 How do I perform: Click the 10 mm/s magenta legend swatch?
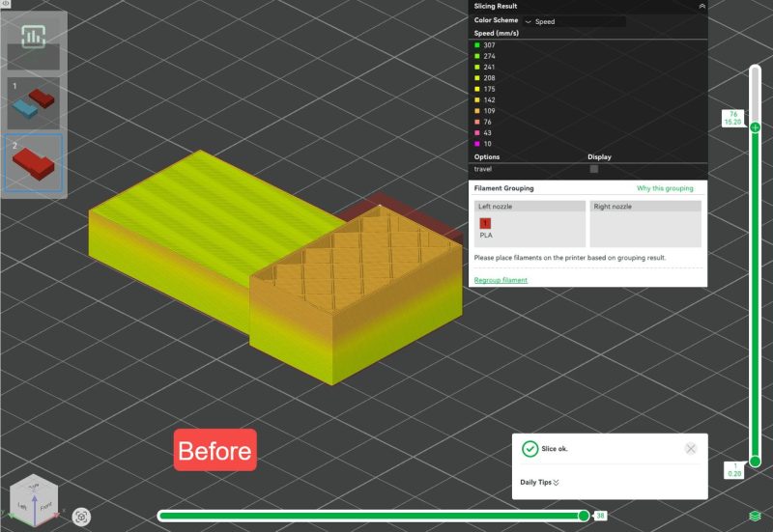[x=477, y=144]
